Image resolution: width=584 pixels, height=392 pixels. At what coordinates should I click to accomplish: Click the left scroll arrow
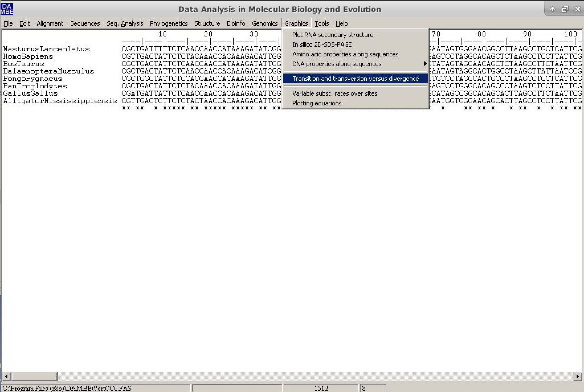7,376
